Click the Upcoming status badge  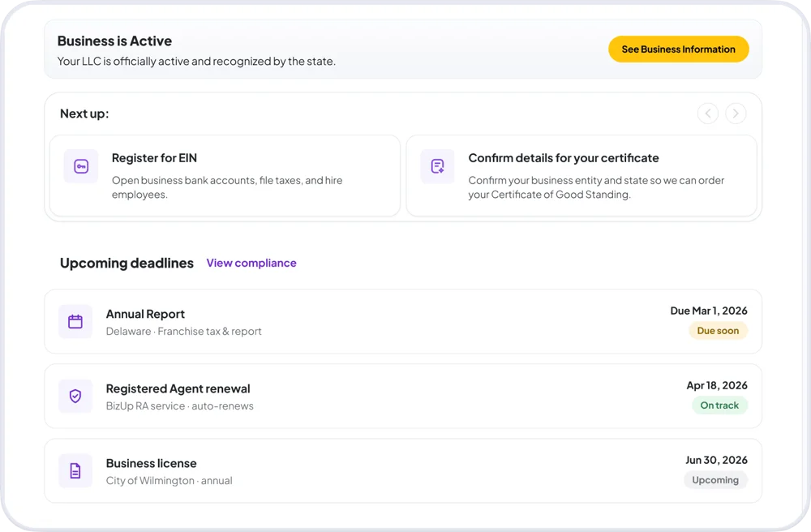[715, 480]
